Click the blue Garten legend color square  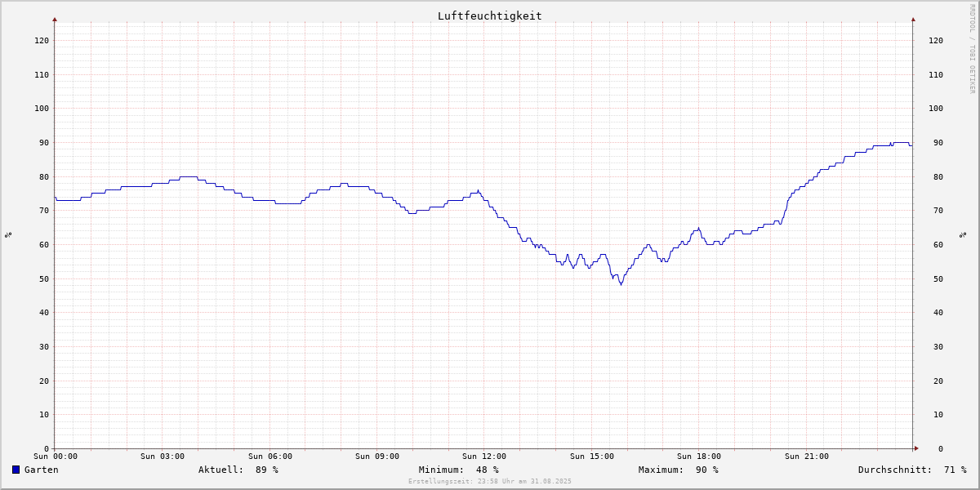pyautogui.click(x=16, y=470)
